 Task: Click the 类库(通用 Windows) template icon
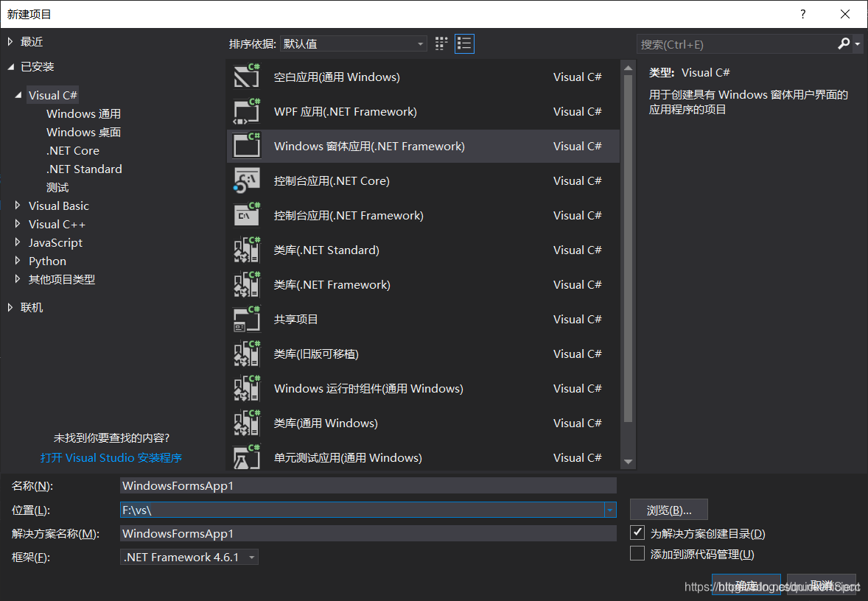(247, 423)
